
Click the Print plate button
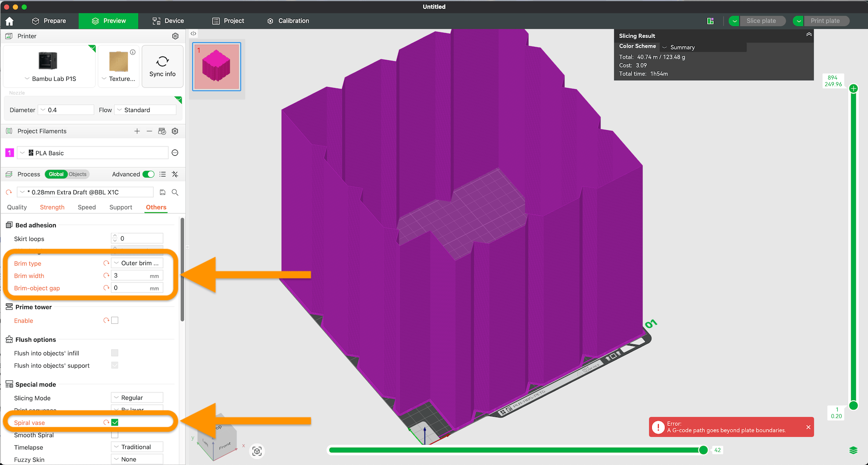point(825,21)
